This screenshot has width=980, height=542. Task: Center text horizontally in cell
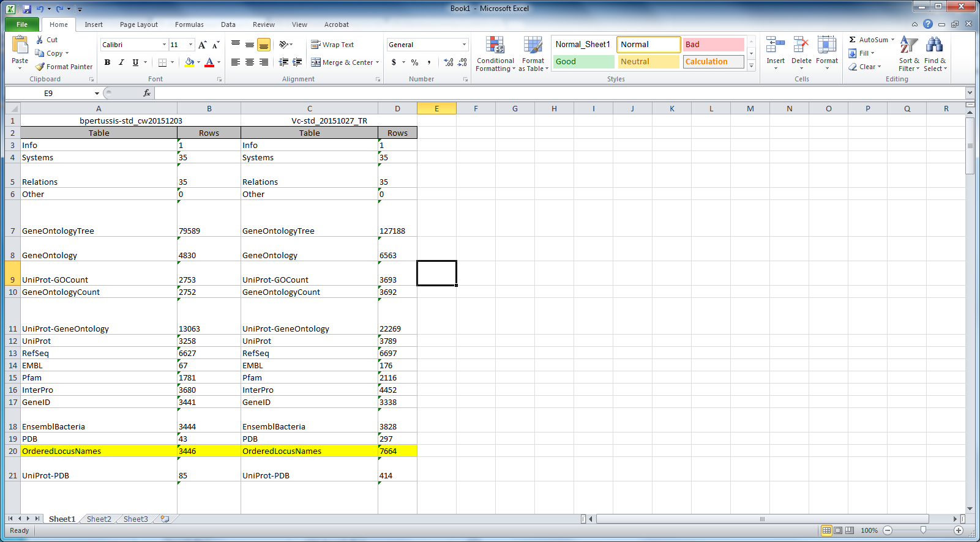pos(250,62)
